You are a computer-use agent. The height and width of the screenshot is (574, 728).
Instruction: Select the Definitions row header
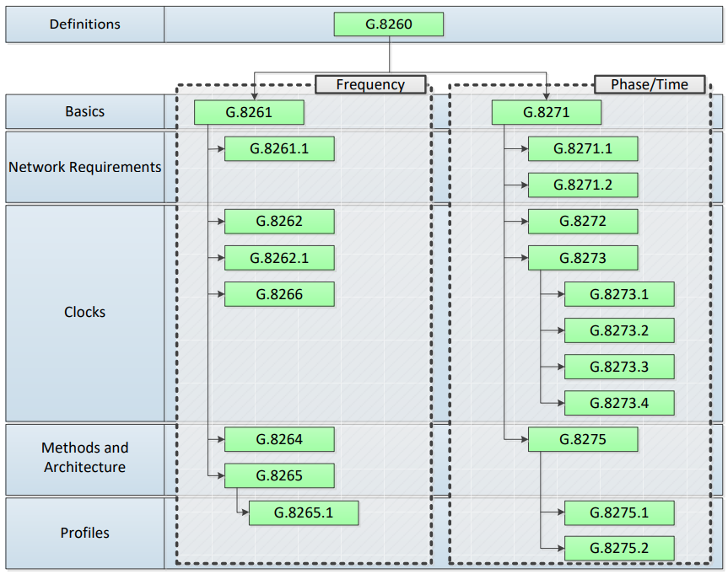(84, 24)
